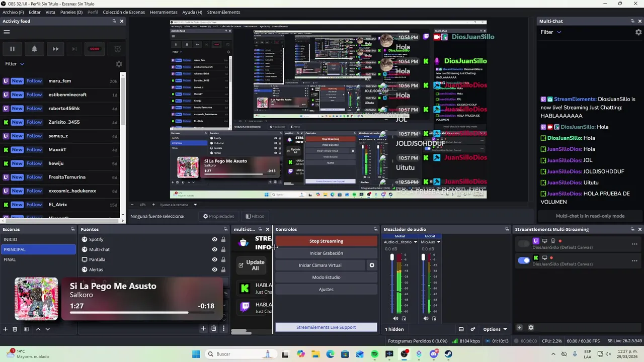Screen dimensions: 644x362
Task: Unlock the Pantalla source
Action: pos(223,259)
